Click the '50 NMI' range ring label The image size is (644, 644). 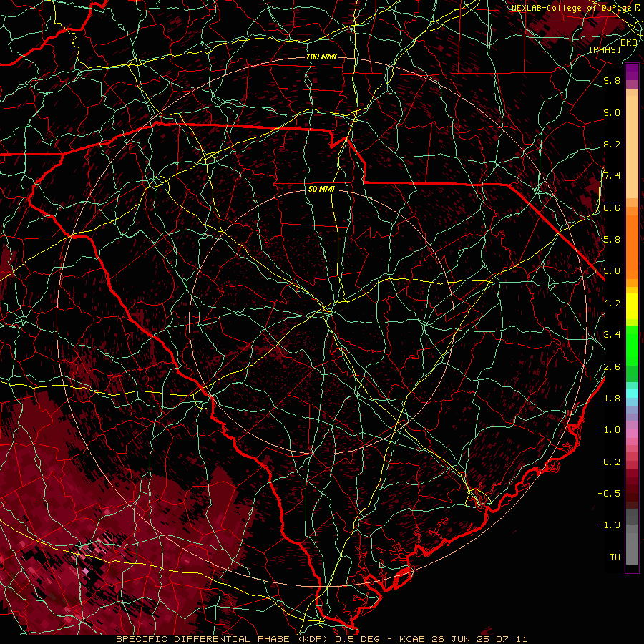click(x=321, y=190)
